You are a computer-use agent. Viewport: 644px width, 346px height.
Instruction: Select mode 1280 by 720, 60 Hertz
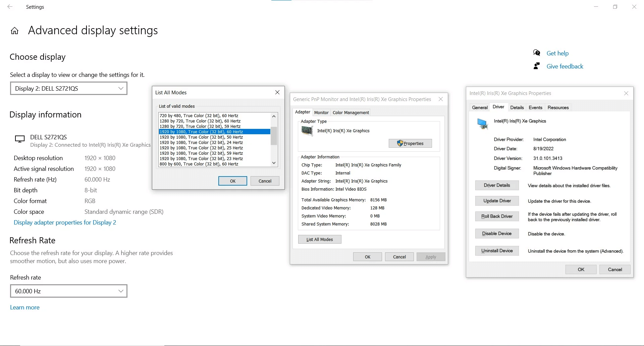pyautogui.click(x=214, y=121)
